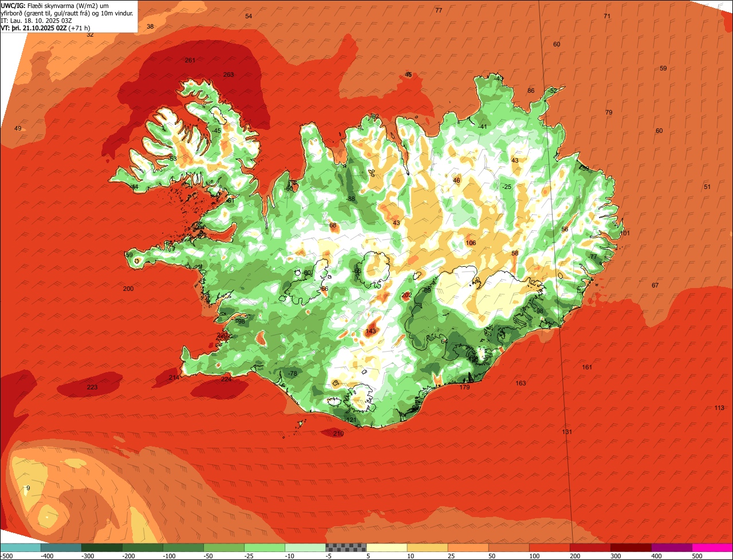Click the map value 32 below the title box
The width and height of the screenshot is (733, 560).
90,35
